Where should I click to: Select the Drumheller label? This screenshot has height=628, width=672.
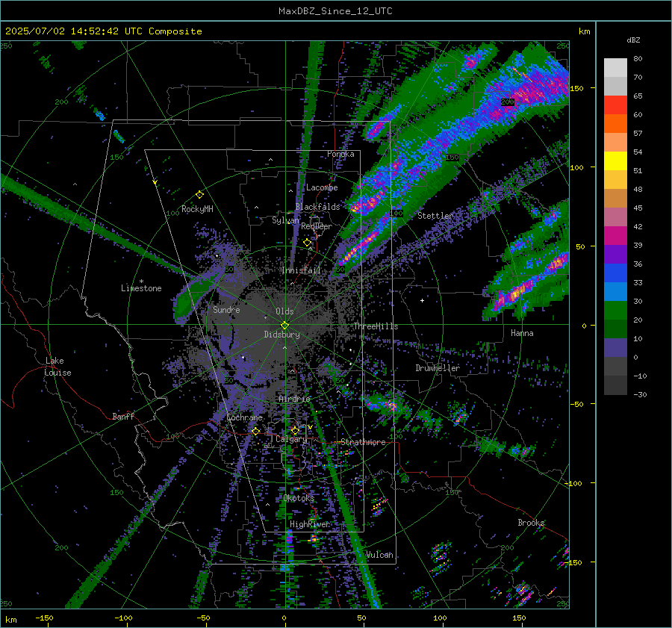coord(438,368)
